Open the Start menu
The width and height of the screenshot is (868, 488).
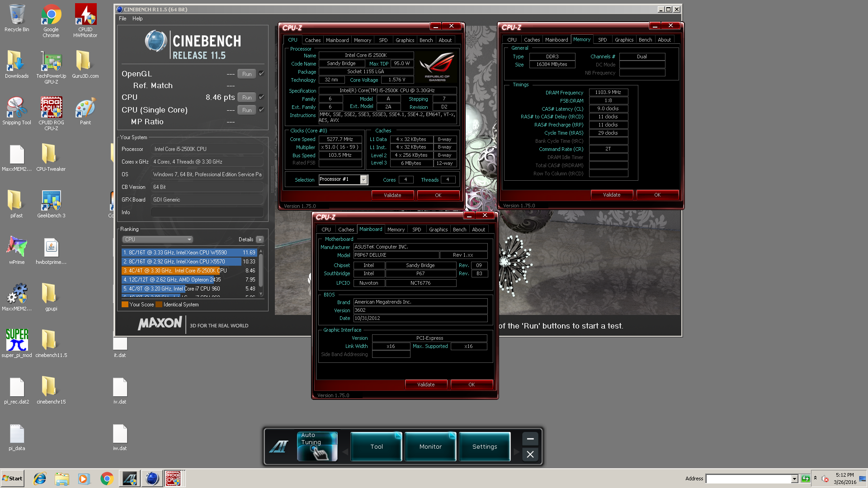pyautogui.click(x=12, y=479)
